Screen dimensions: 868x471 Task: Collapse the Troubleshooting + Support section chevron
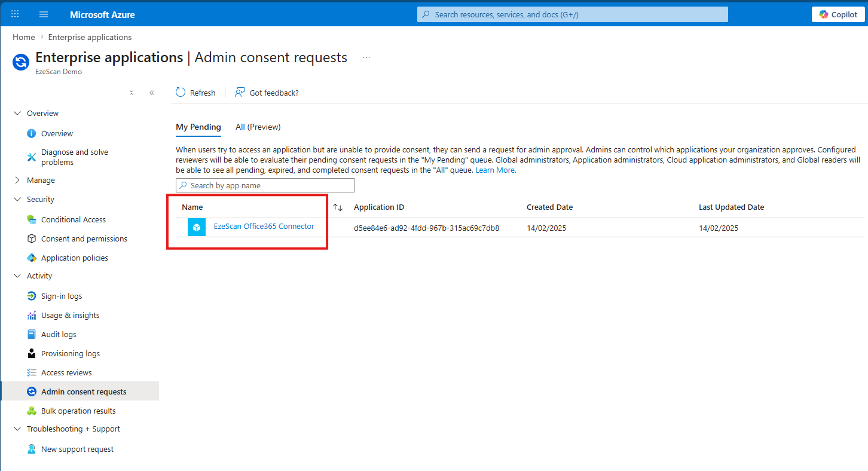point(17,429)
